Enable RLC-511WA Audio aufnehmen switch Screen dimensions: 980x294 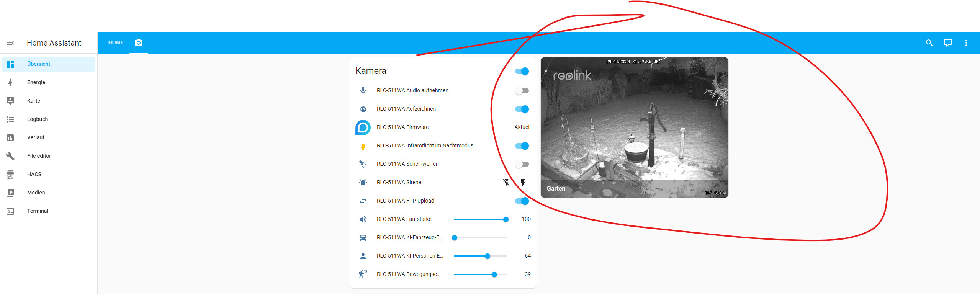522,91
